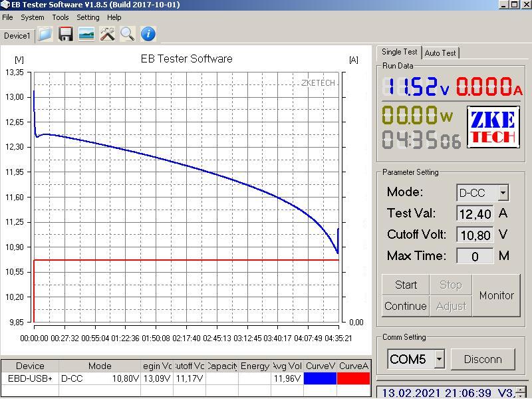This screenshot has width=532, height=399.
Task: Click the 00.00 W power readout
Action: click(x=418, y=115)
